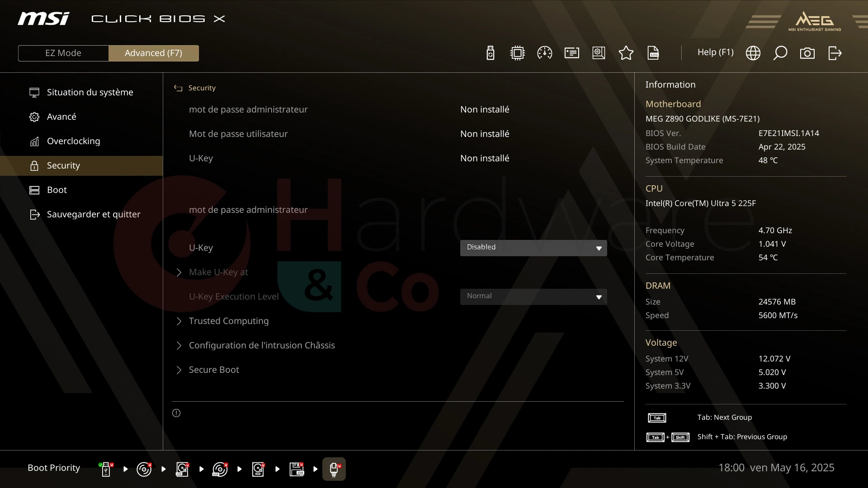This screenshot has height=488, width=868.
Task: Click the MSI logo
Action: coord(43,19)
